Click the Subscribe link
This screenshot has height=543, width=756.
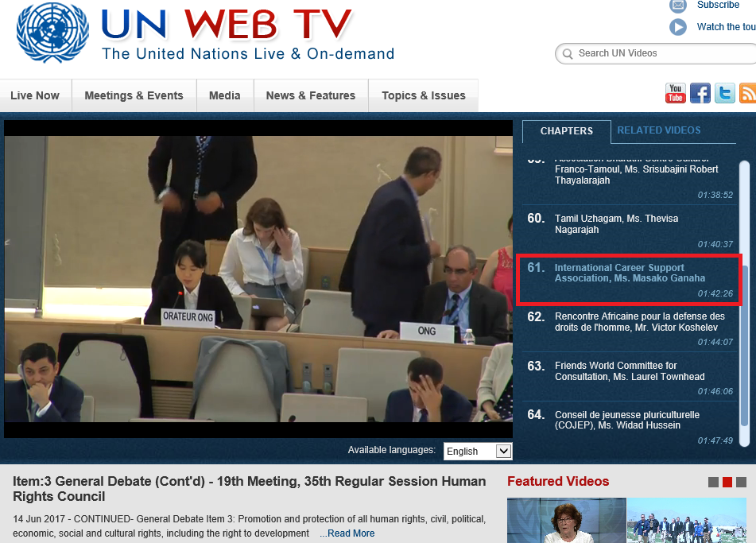718,5
